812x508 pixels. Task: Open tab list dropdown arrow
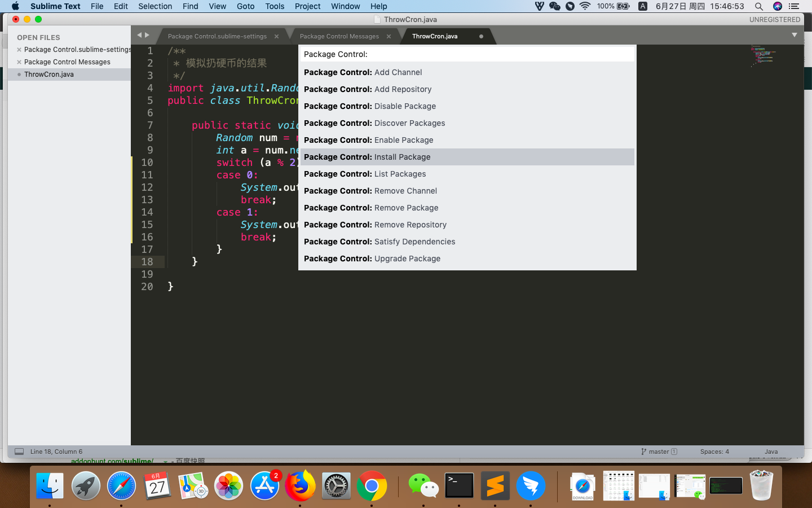click(x=795, y=35)
